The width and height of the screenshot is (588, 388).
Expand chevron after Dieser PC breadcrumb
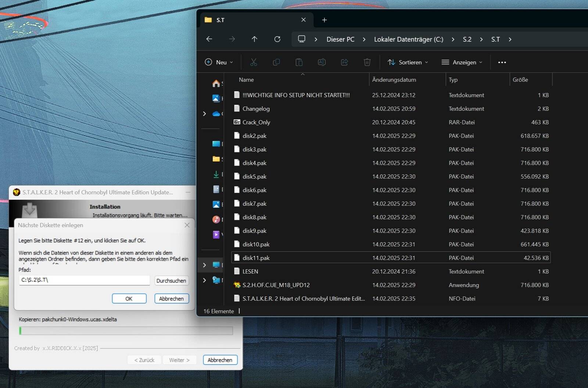(364, 39)
